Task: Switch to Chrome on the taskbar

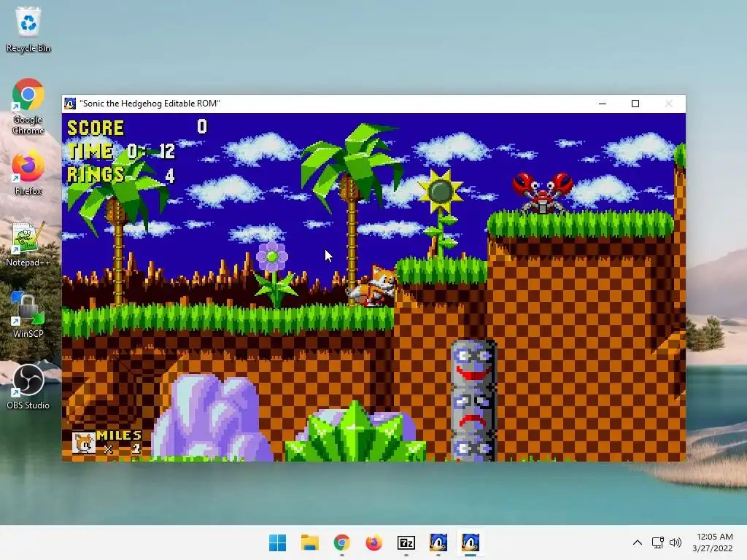Action: pos(341,542)
